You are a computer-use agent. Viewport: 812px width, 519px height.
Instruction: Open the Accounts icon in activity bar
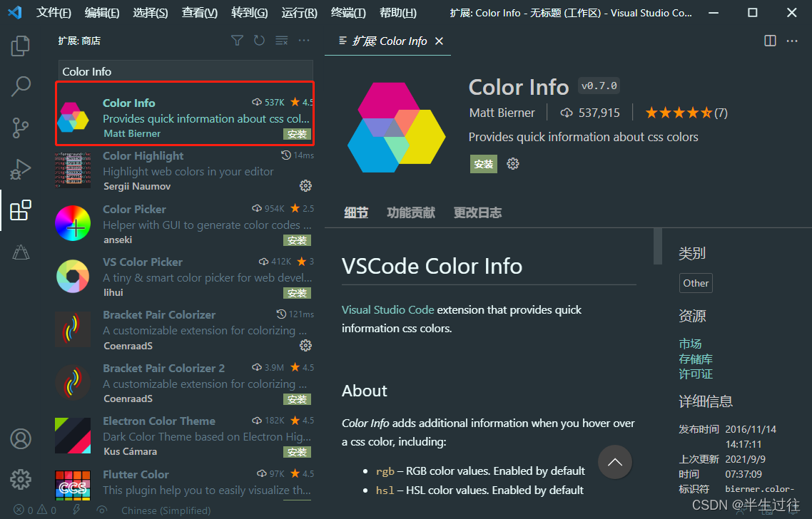coord(21,438)
